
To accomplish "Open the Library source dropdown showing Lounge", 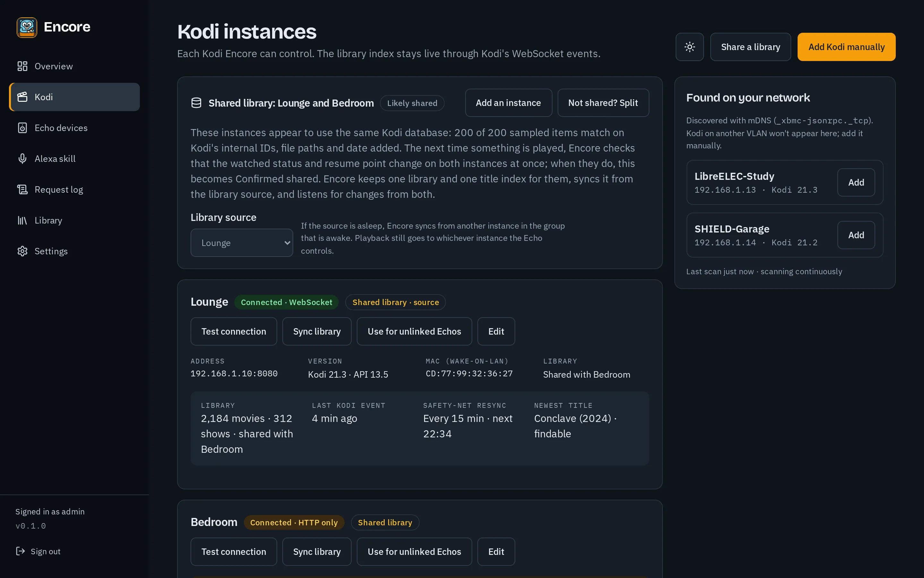I will point(242,243).
